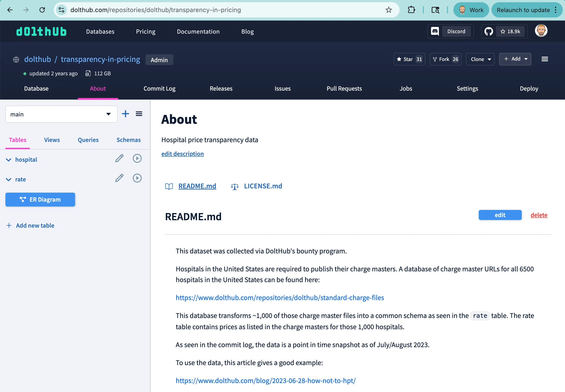Screen dimensions: 565x392
Task: Open the hamburger menu near Clone button
Action: click(x=545, y=59)
